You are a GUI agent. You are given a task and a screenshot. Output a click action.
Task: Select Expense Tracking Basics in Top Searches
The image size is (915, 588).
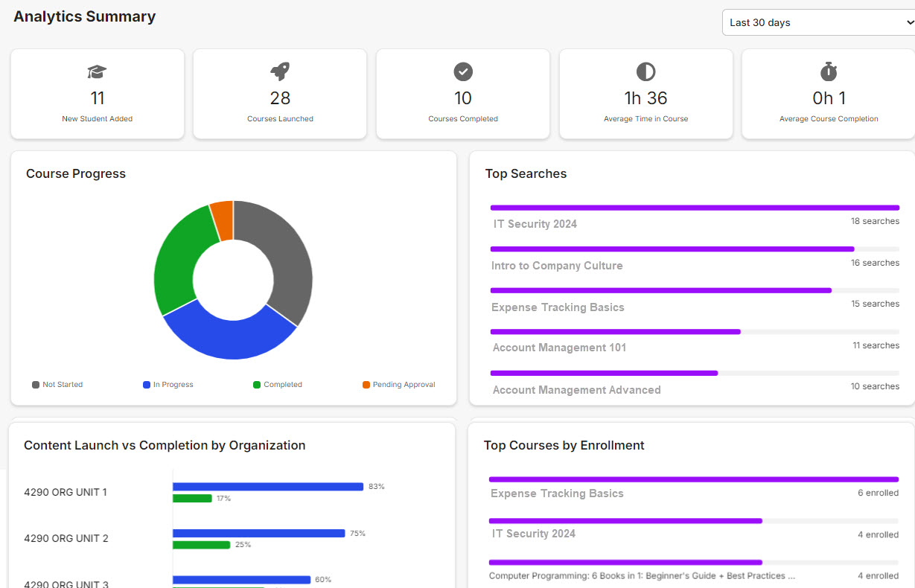[558, 307]
